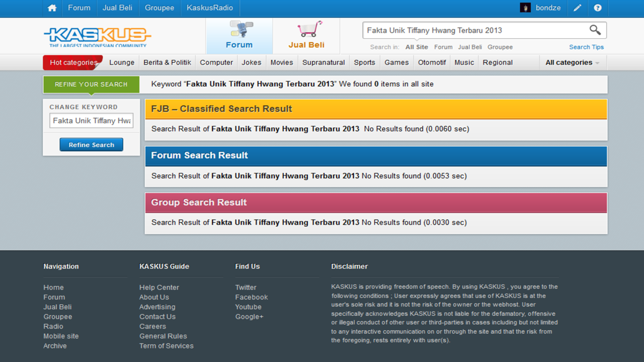
Task: Open Google+ link under Find Us
Action: pos(249,317)
